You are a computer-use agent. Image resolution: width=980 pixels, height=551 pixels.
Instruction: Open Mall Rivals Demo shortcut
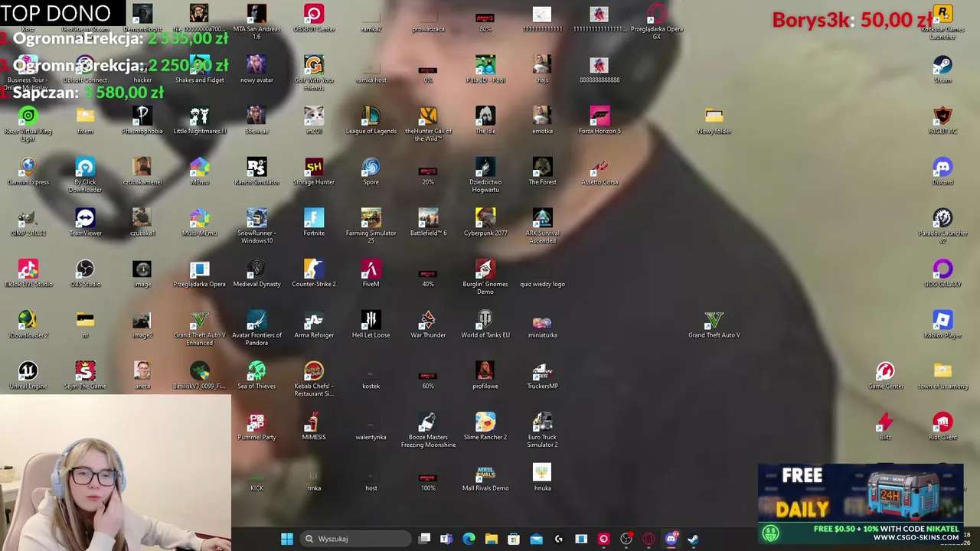coord(485,478)
